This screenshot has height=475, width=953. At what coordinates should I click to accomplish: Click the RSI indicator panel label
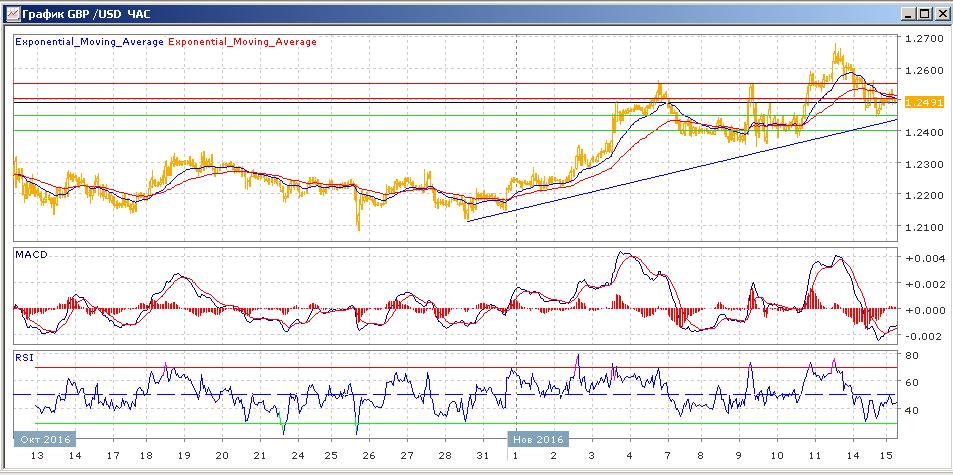[x=23, y=355]
